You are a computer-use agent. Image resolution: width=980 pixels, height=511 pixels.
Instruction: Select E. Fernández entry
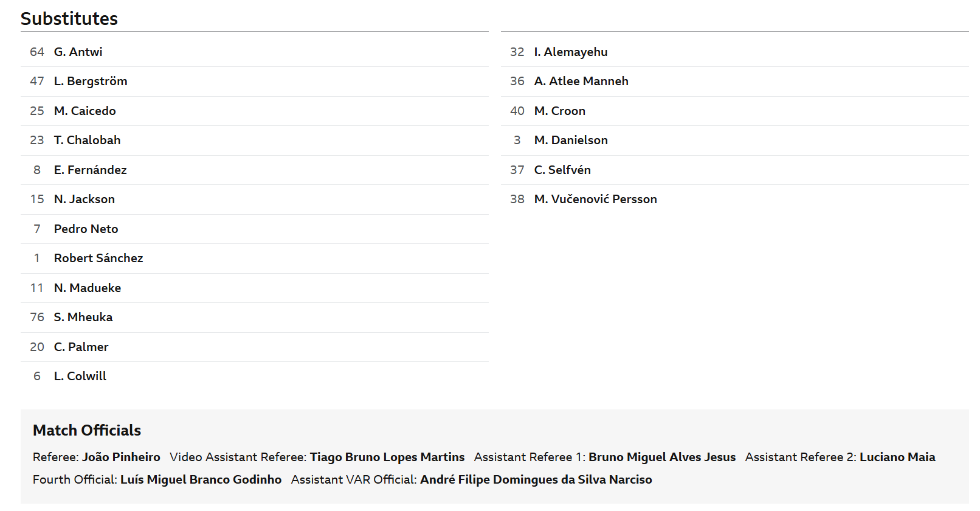pyautogui.click(x=90, y=170)
